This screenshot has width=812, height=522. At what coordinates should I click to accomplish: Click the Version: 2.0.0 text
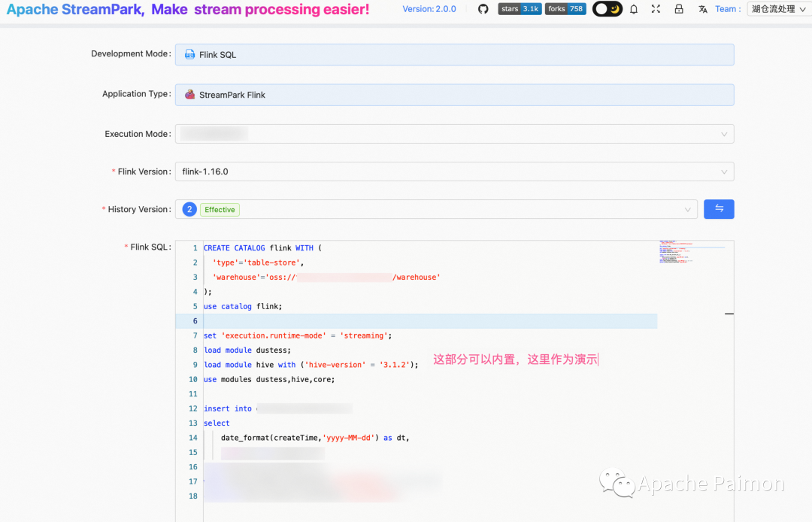429,9
